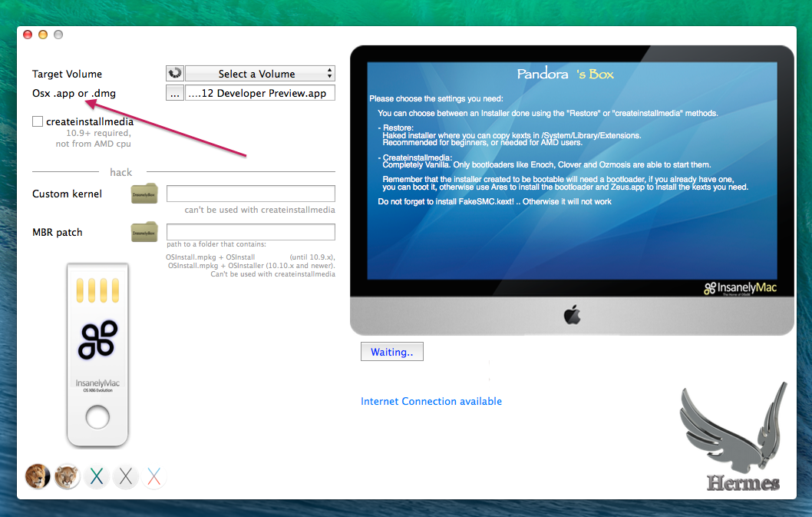Click '10.9+ required' note
Viewport: 812px width, 517px height.
click(98, 133)
